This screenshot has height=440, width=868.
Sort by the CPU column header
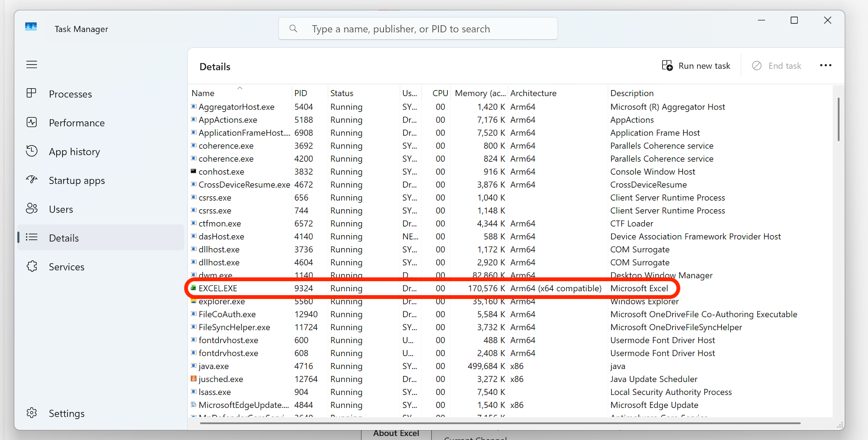[x=437, y=93]
